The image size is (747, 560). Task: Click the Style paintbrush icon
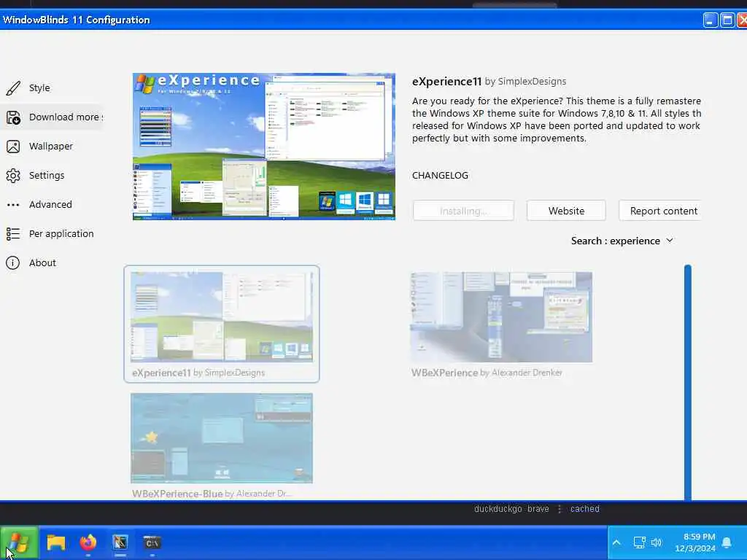(x=13, y=88)
